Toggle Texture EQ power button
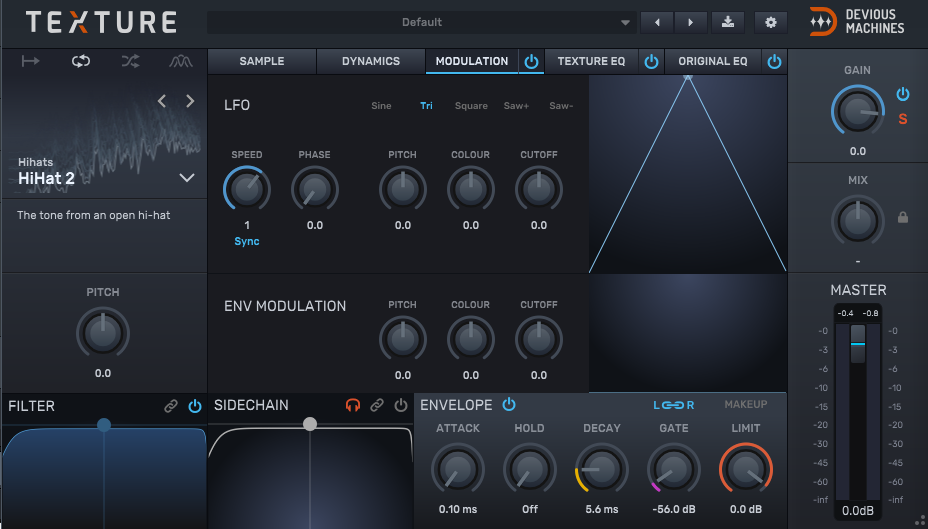 [651, 62]
